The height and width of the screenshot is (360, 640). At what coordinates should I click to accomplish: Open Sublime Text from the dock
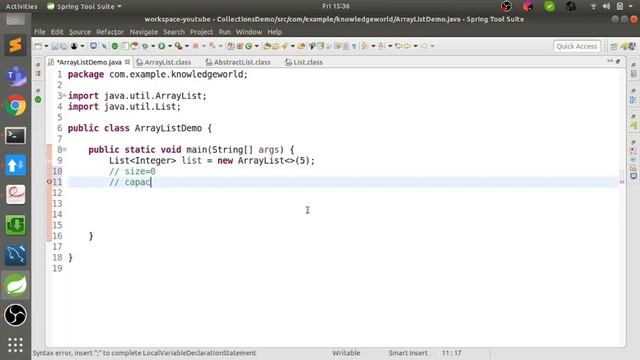click(16, 45)
